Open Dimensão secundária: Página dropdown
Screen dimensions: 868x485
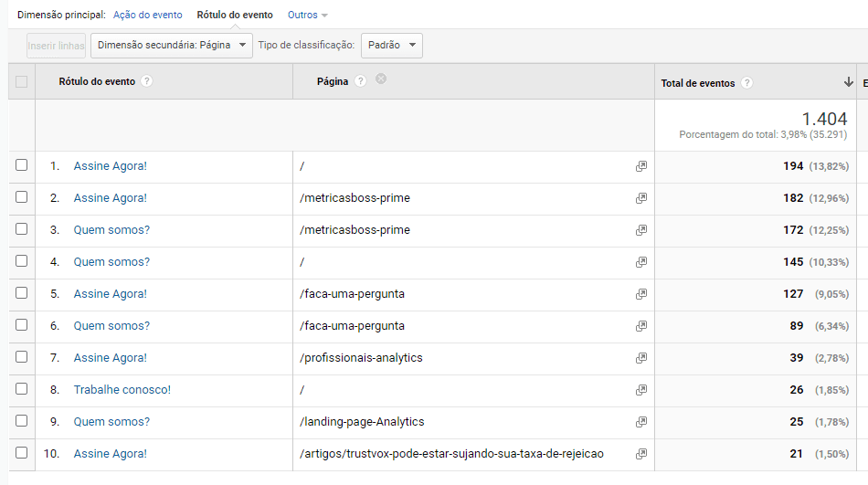pos(172,46)
